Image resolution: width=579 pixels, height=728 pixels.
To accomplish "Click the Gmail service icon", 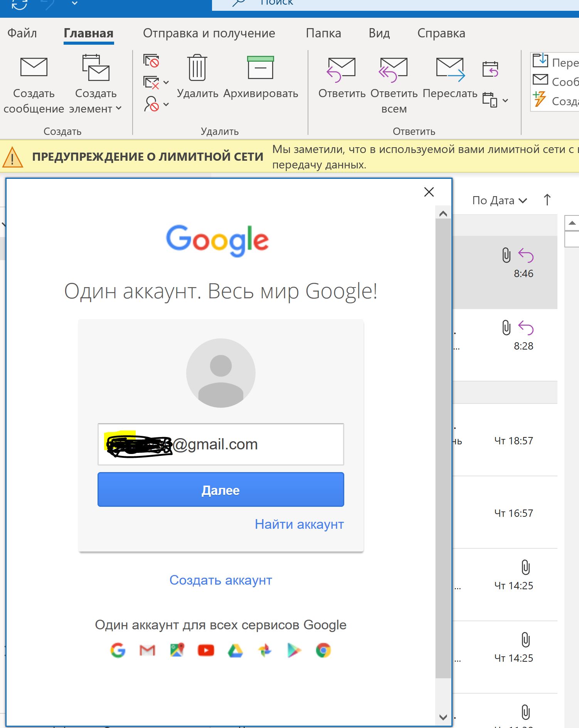I will pos(147,651).
